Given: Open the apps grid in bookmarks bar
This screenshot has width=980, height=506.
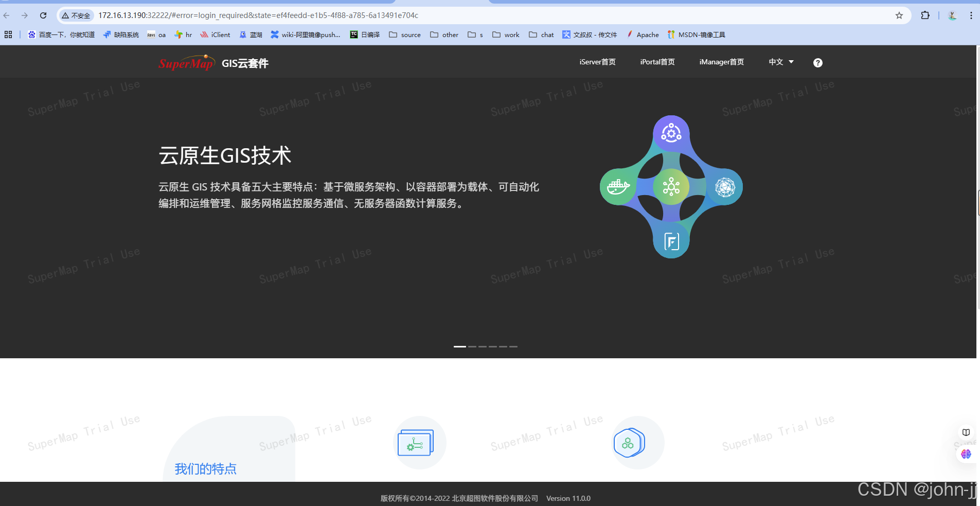Looking at the screenshot, I should (x=8, y=34).
